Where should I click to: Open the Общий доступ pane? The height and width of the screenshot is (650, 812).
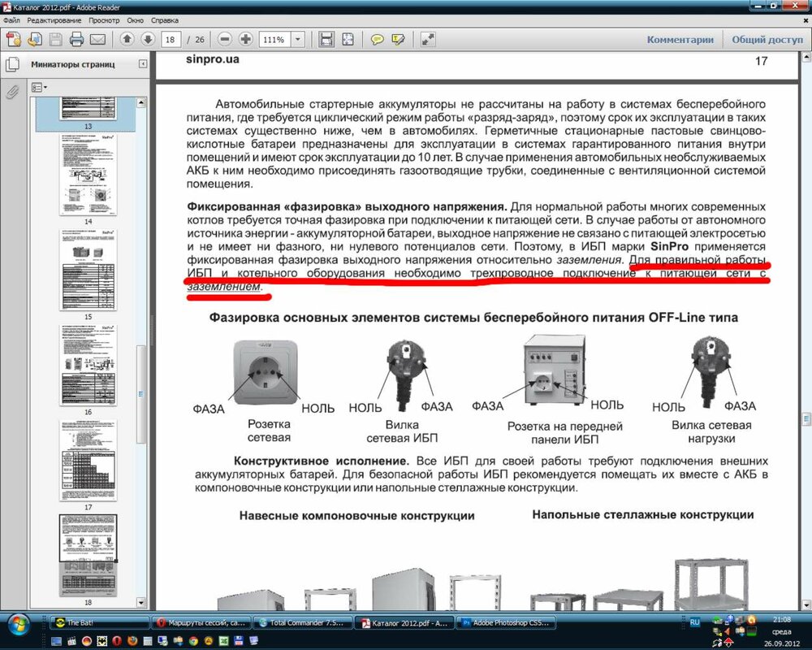click(767, 39)
